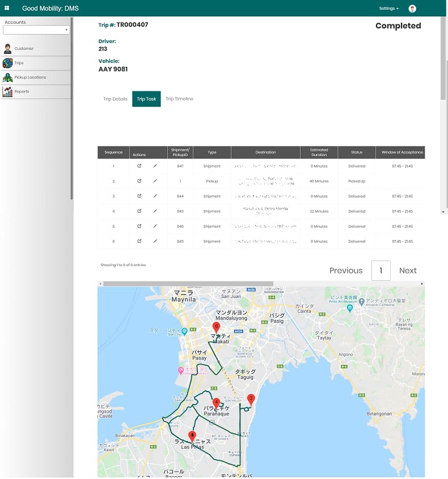Open the Accounts dropdown selector

pos(36,30)
